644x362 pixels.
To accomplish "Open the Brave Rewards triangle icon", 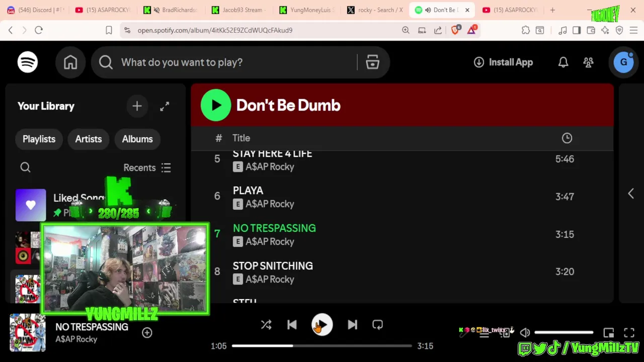I will coord(472,30).
